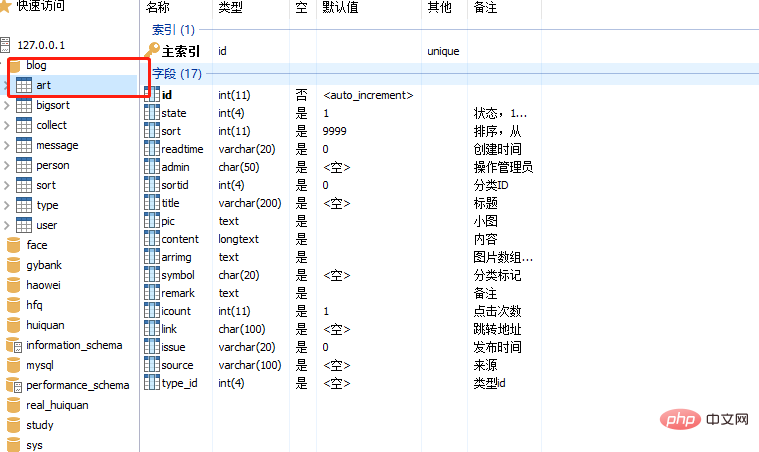Select the arrimg field name
The height and width of the screenshot is (452, 759).
[176, 257]
